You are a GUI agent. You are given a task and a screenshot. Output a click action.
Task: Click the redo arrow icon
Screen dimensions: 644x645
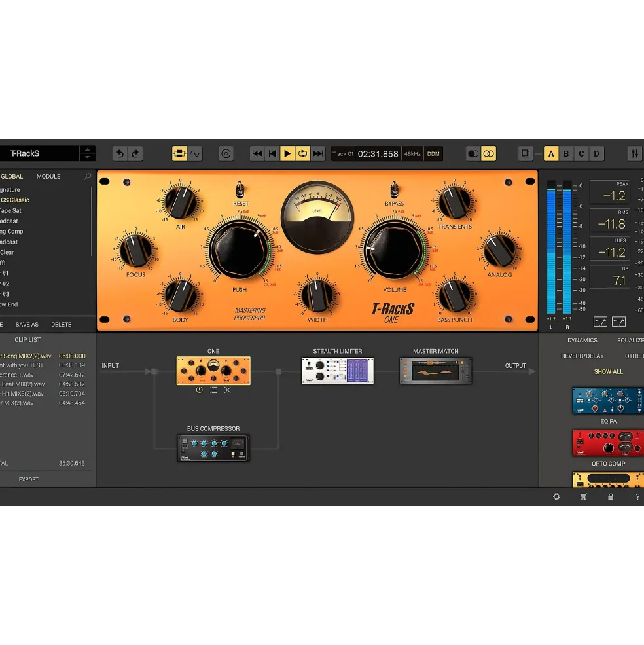tap(135, 154)
